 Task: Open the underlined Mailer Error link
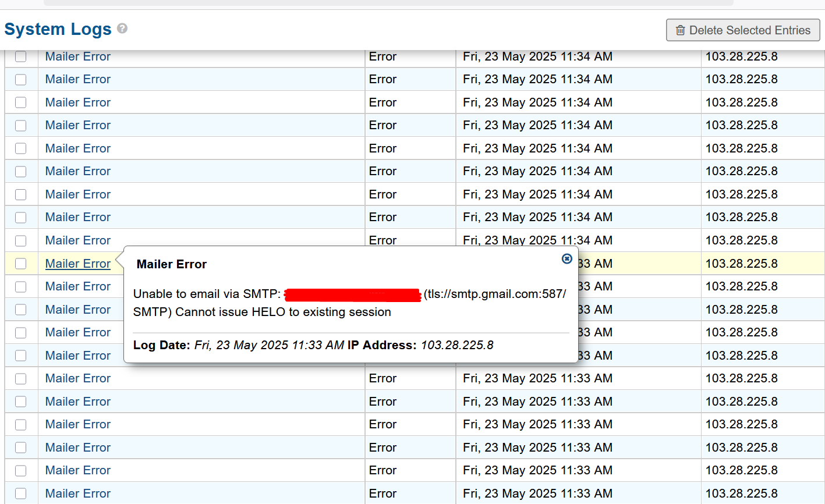(x=78, y=264)
